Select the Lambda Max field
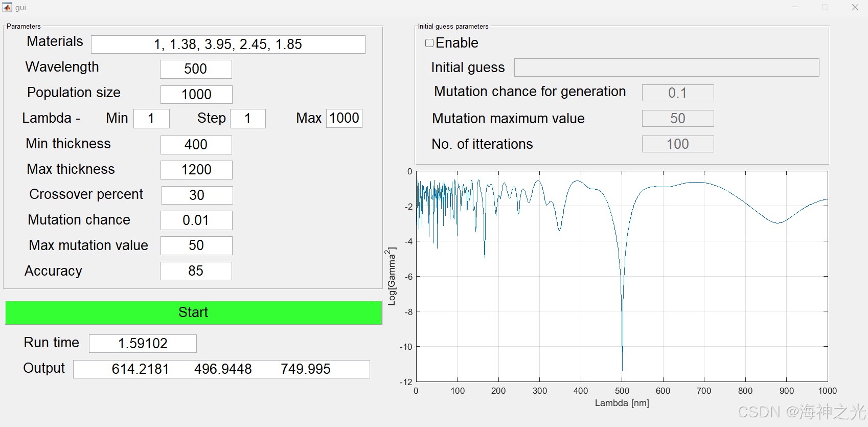 point(344,118)
